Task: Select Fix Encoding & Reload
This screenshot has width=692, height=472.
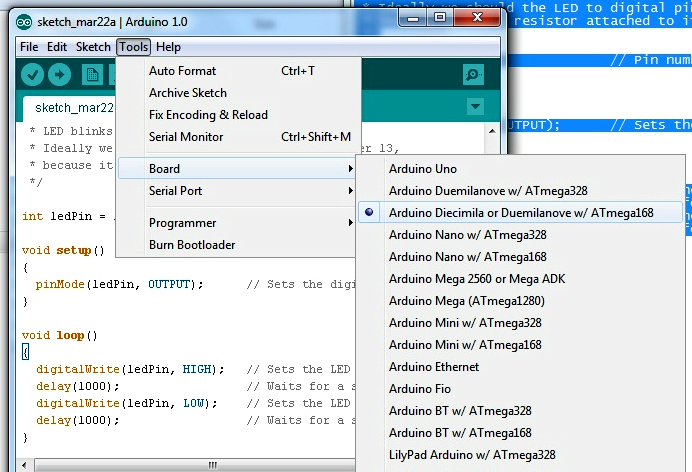Action: [237, 115]
